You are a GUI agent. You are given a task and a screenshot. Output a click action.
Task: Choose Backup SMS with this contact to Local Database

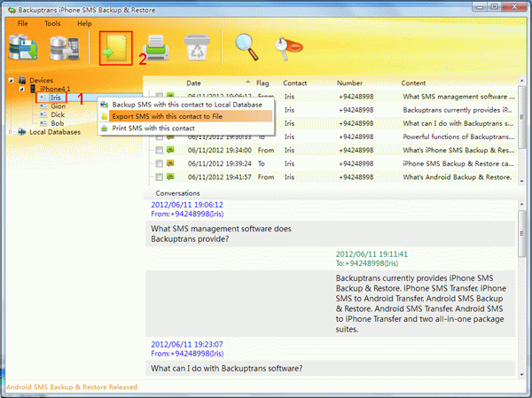click(185, 105)
